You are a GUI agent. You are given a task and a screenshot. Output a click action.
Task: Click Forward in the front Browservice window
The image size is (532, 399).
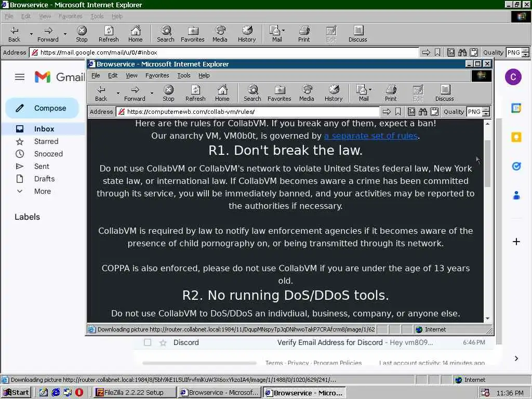click(x=135, y=94)
